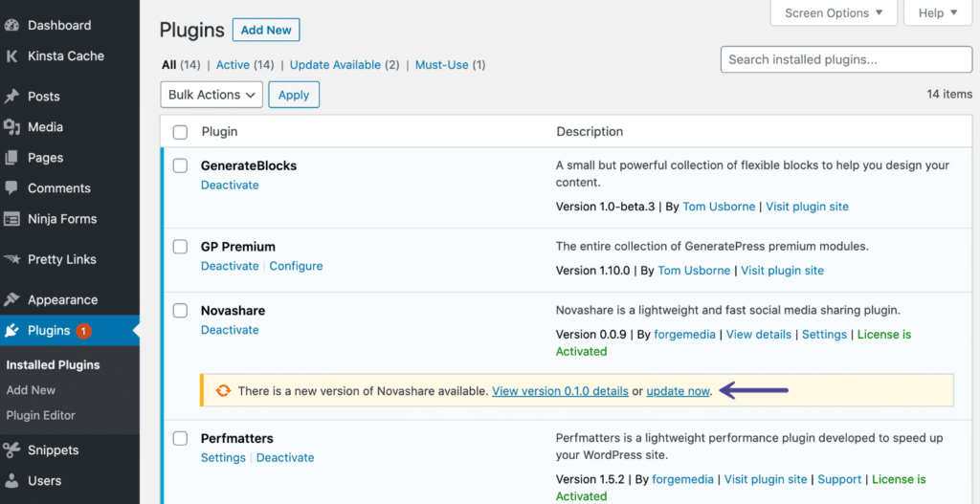Click the Plugins update count badge
This screenshot has width=980, height=504.
point(84,331)
